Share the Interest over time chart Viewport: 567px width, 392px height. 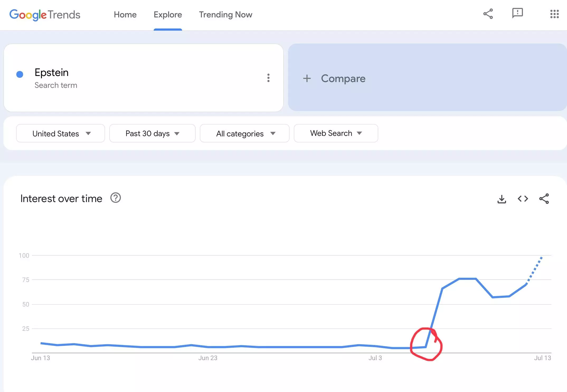click(x=544, y=199)
